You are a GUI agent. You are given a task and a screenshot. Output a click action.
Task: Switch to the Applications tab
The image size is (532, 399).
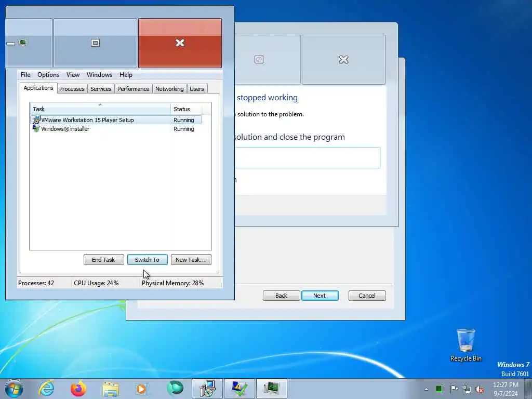pos(38,88)
